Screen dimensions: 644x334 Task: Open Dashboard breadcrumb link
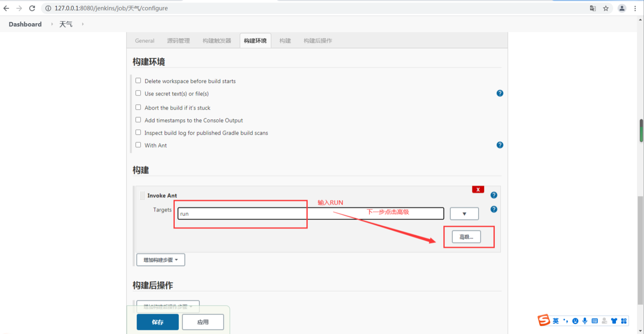coord(25,24)
